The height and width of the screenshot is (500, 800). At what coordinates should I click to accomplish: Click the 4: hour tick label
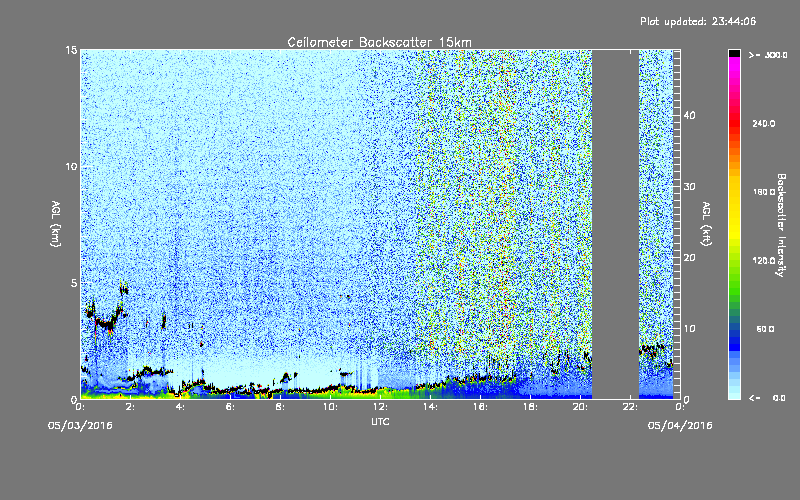click(x=181, y=407)
